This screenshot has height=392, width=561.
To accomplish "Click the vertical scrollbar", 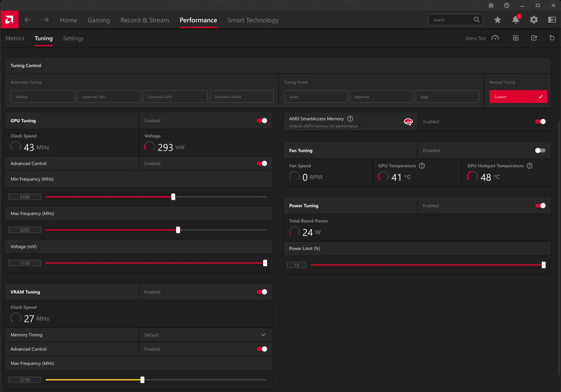I will click(559, 248).
